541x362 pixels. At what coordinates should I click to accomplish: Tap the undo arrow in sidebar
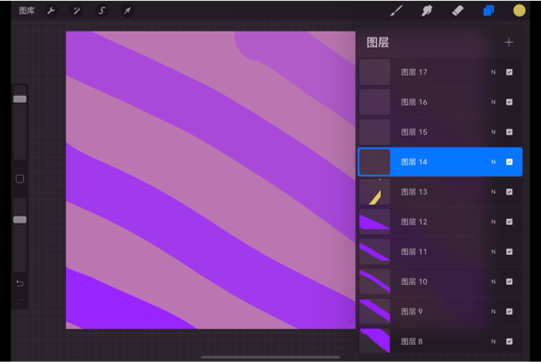20,284
